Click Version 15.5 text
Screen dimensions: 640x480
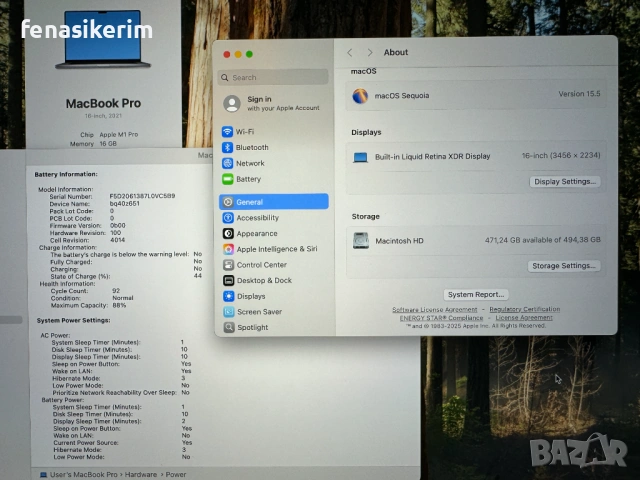579,94
